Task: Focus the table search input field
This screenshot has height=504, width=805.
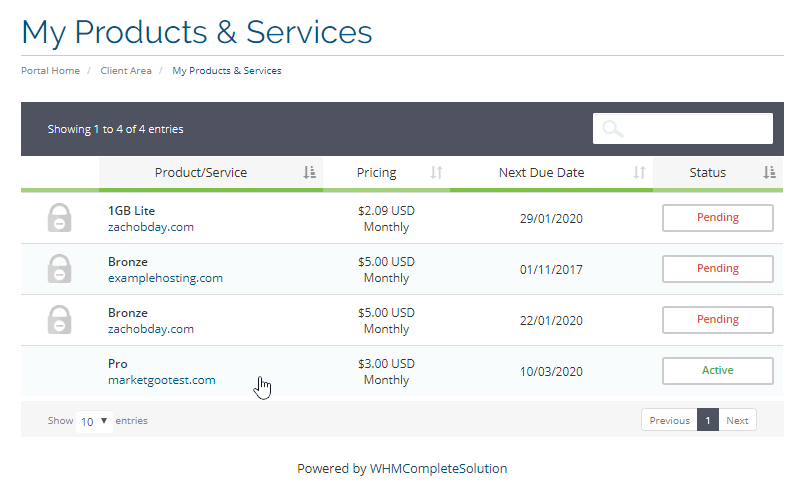Action: (x=695, y=129)
